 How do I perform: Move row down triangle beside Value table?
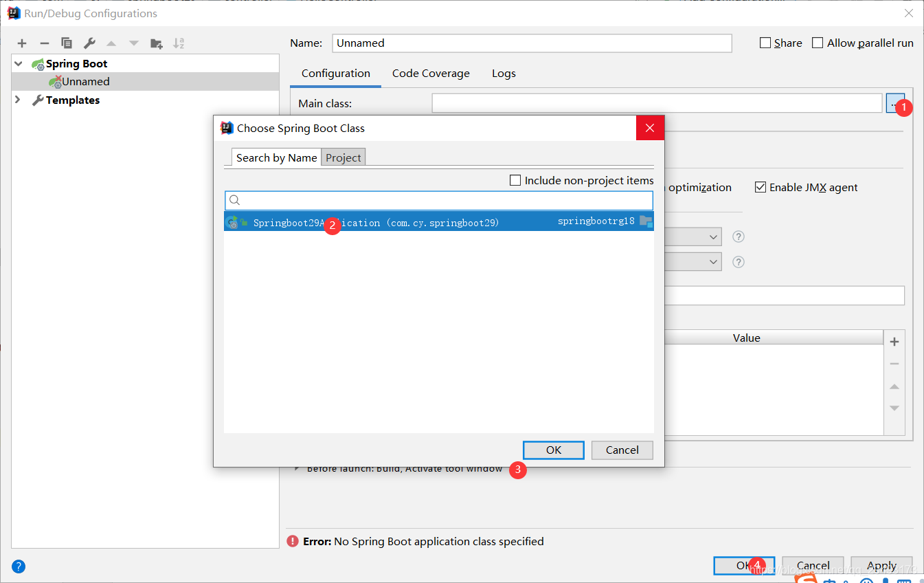click(x=894, y=408)
